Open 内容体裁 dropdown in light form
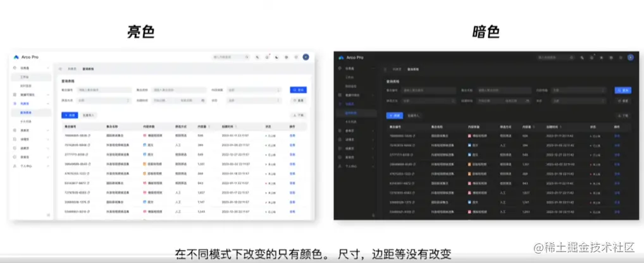 pyautogui.click(x=254, y=90)
